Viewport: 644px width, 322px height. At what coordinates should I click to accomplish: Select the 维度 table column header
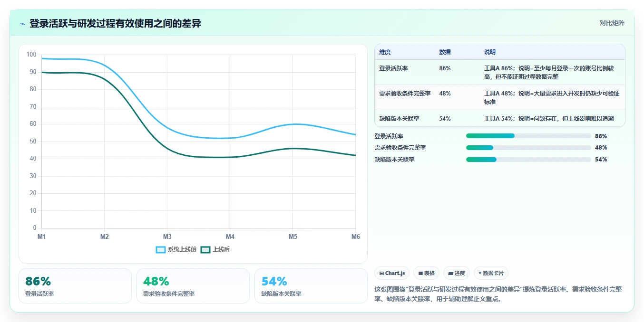tap(385, 52)
